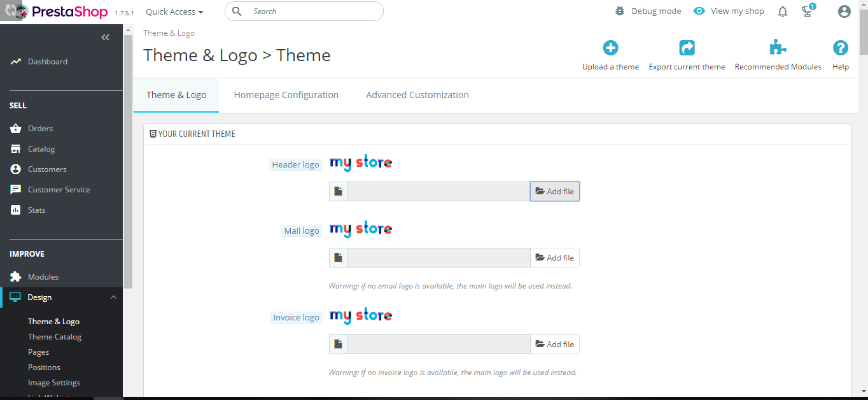Click Add file for Invoice logo
Viewport: 868px width, 400px height.
(555, 345)
